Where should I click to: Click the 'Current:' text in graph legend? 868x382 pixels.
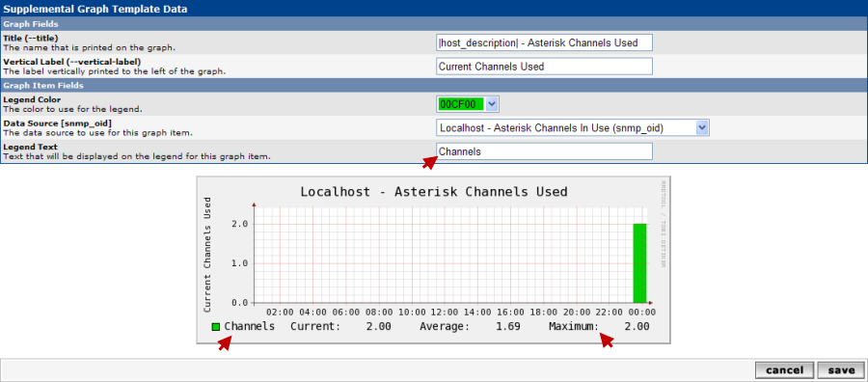315,327
